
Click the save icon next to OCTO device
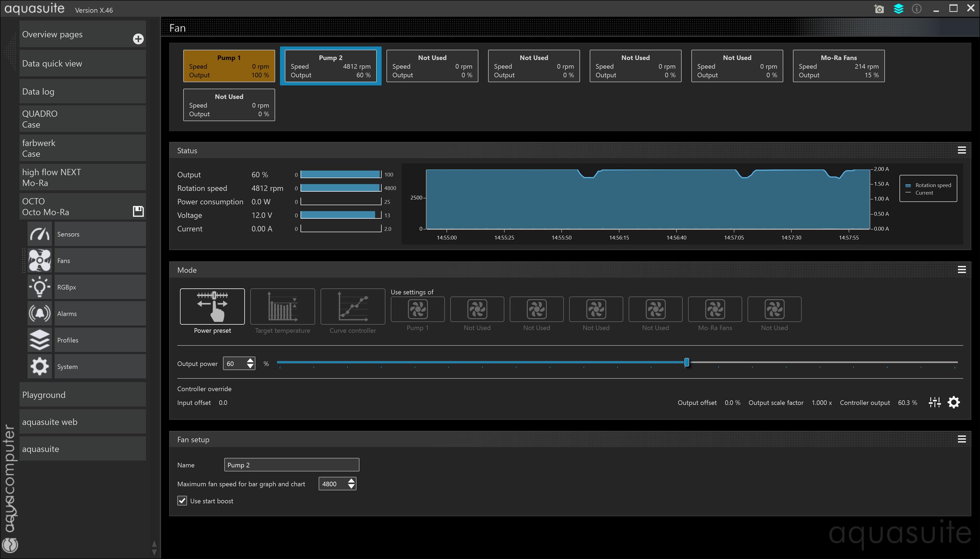click(138, 211)
